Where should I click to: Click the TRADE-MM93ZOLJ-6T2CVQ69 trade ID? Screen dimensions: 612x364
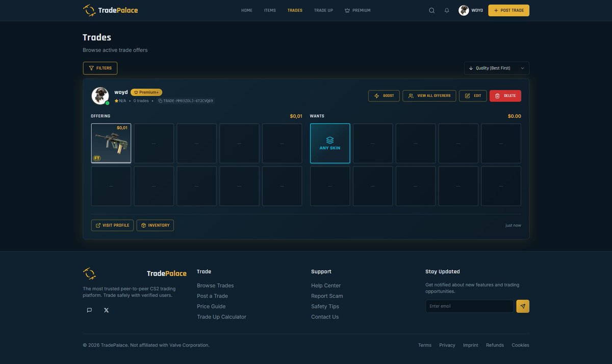click(188, 101)
